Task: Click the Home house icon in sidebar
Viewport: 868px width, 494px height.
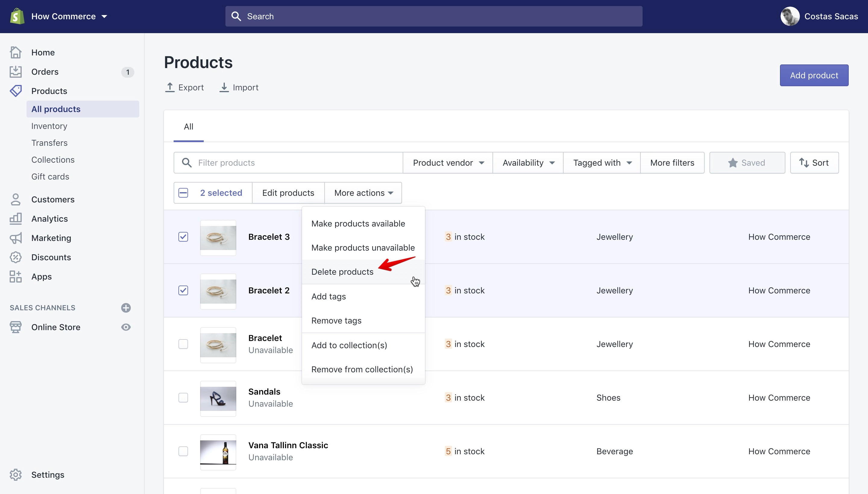Action: pos(16,52)
